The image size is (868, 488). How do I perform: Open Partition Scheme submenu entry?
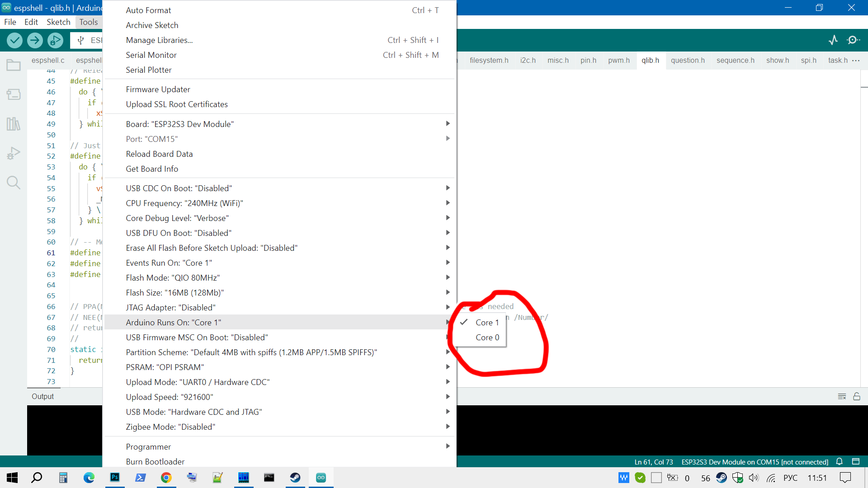(x=279, y=352)
